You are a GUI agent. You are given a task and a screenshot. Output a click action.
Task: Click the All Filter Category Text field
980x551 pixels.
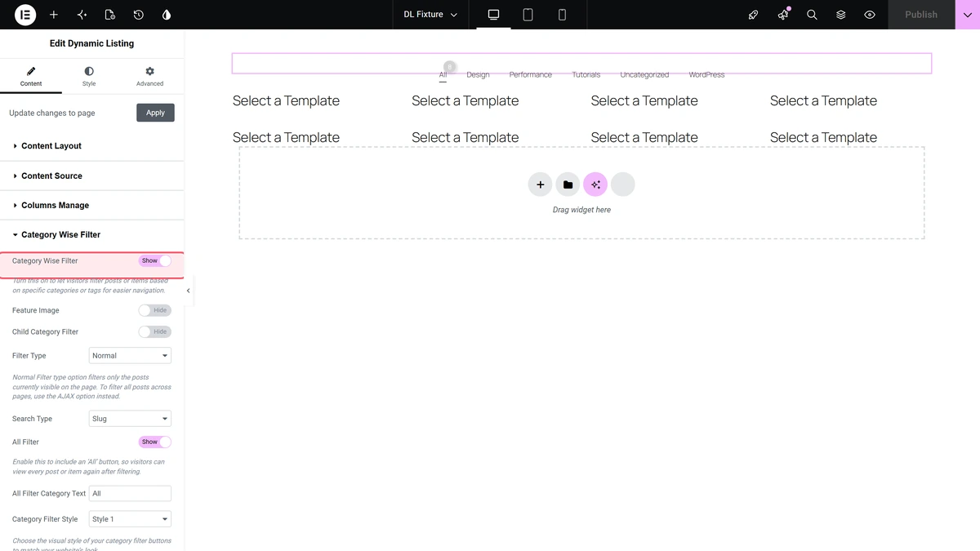tap(130, 494)
